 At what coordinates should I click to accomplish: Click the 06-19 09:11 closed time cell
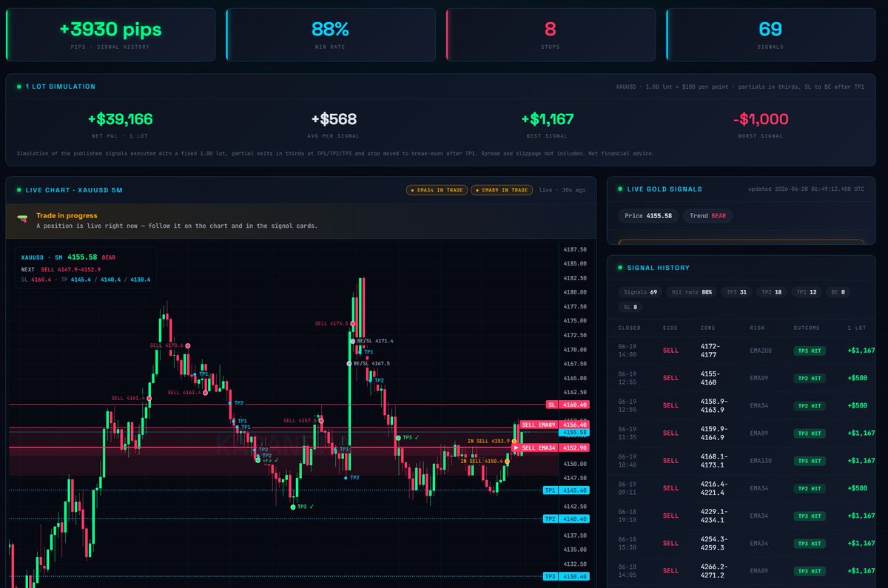coord(627,488)
